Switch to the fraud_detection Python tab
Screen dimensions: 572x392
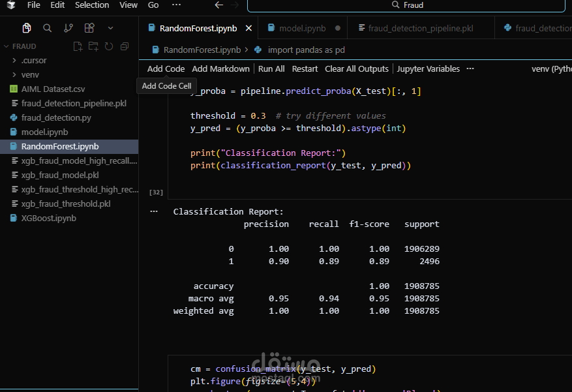[x=534, y=28]
